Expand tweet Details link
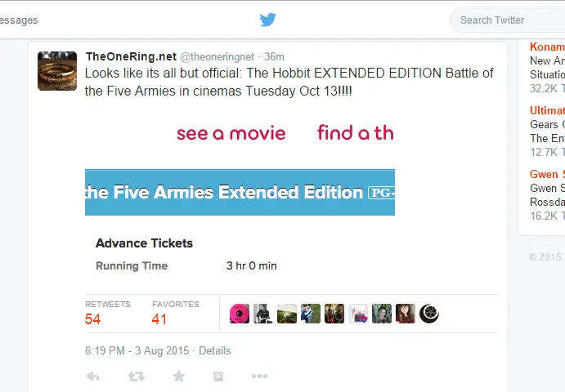The height and width of the screenshot is (392, 565). pyautogui.click(x=215, y=350)
